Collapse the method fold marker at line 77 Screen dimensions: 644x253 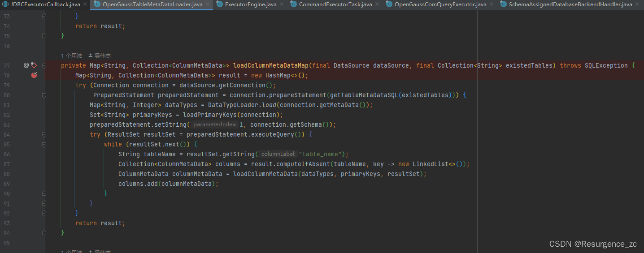click(x=44, y=65)
